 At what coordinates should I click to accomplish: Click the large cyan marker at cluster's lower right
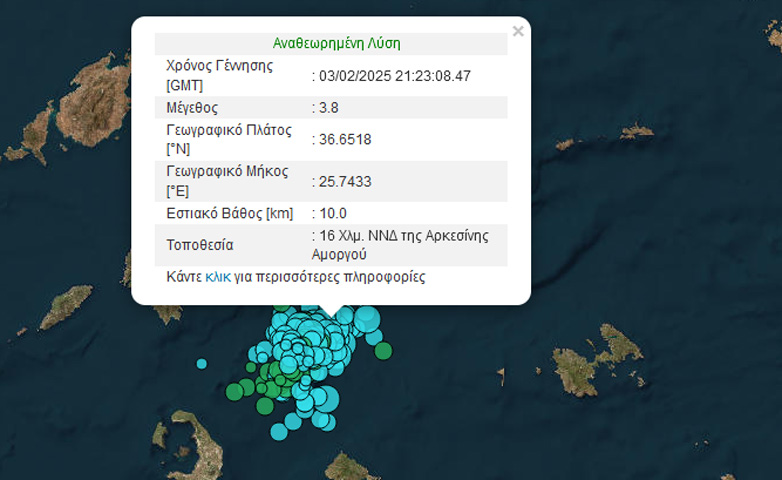pyautogui.click(x=327, y=400)
